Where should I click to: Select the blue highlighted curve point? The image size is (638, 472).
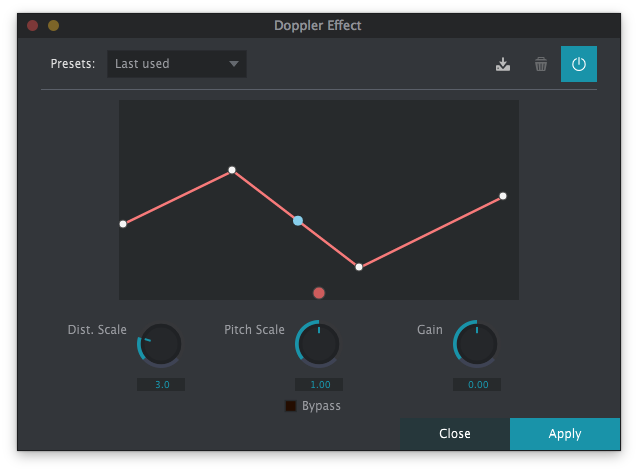[x=298, y=220]
